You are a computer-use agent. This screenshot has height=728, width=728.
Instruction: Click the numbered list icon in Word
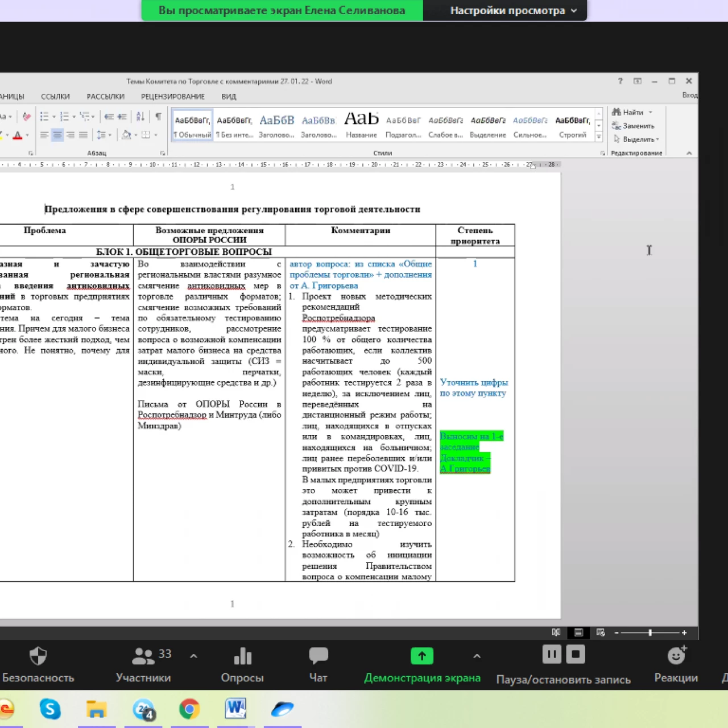(64, 117)
